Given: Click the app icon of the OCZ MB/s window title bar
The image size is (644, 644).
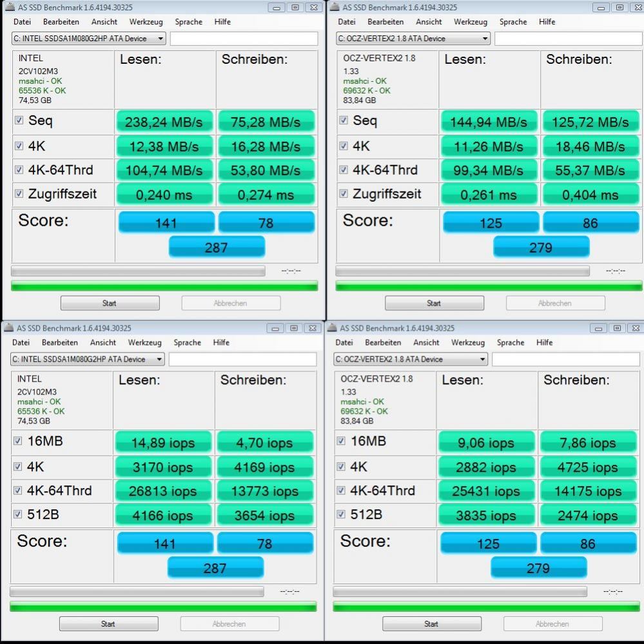Looking at the screenshot, I should pos(335,7).
